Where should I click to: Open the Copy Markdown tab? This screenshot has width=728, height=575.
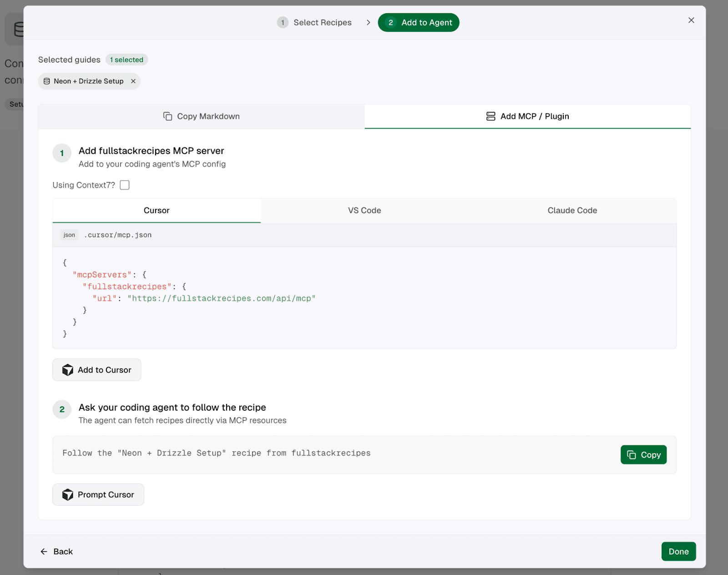pos(202,116)
